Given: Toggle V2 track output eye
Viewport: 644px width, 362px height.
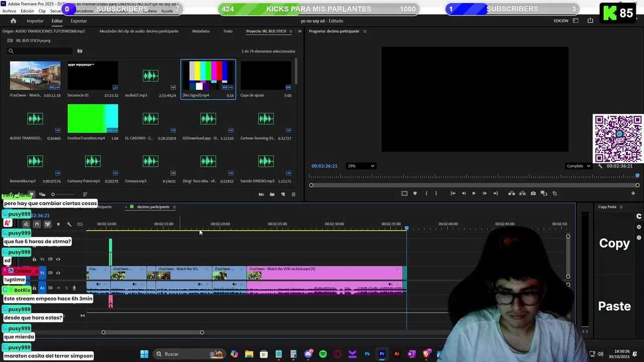Looking at the screenshot, I should 58,259.
